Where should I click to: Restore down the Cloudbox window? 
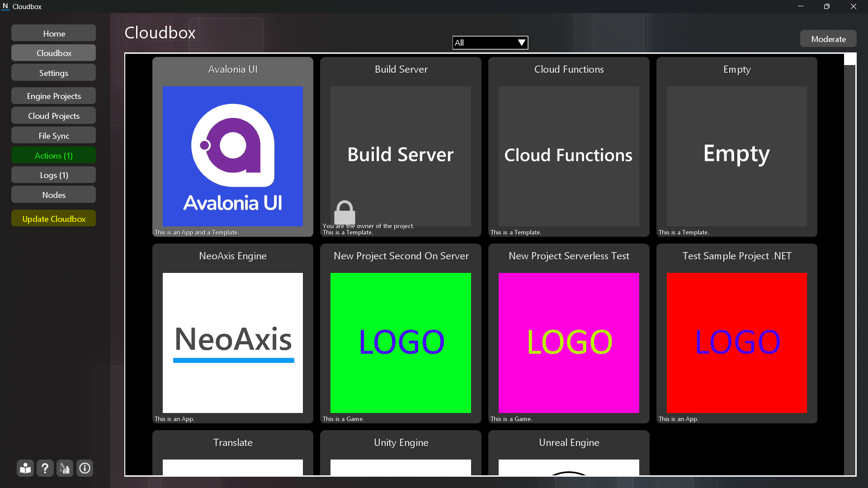click(827, 6)
